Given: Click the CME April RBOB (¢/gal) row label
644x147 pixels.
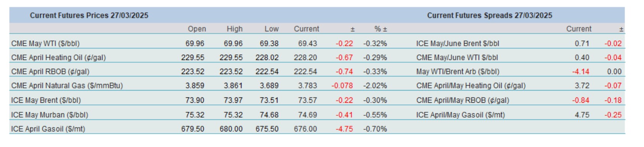Looking at the screenshot, I should point(50,72).
